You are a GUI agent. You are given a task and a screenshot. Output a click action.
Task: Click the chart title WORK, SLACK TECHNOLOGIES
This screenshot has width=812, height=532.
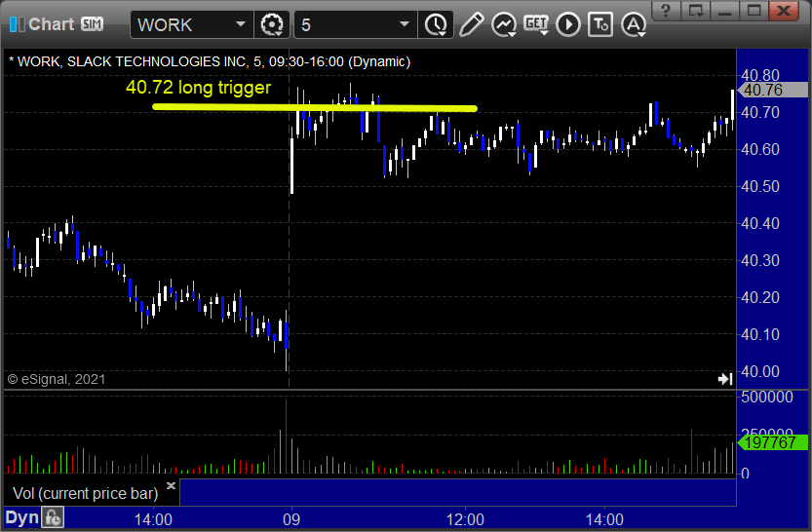pyautogui.click(x=210, y=61)
